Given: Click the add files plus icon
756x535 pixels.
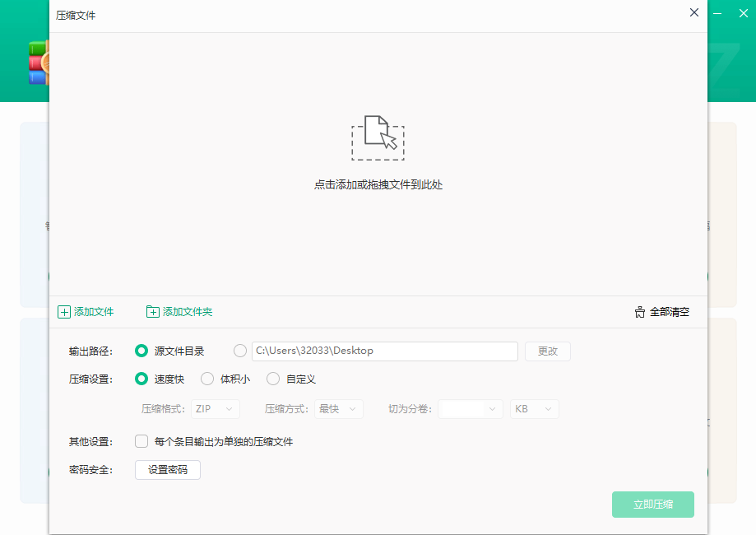Looking at the screenshot, I should click(x=65, y=312).
